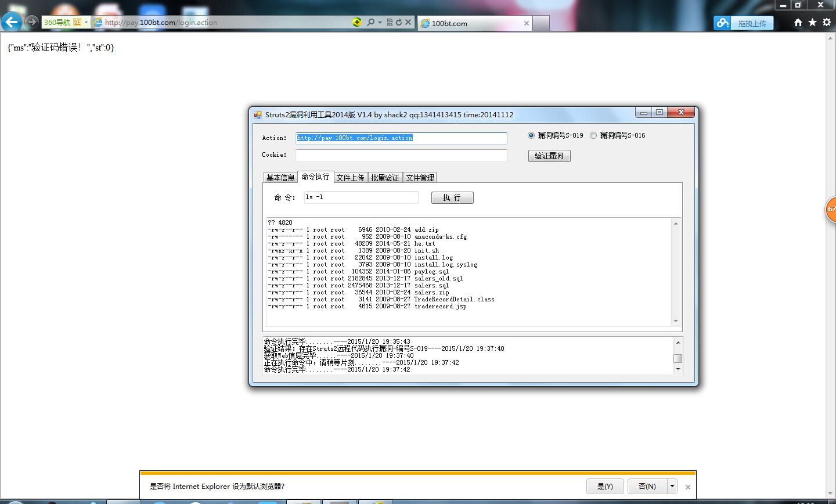This screenshot has width=836, height=504.
Task: Toggle compatibility view icon
Action: [390, 22]
